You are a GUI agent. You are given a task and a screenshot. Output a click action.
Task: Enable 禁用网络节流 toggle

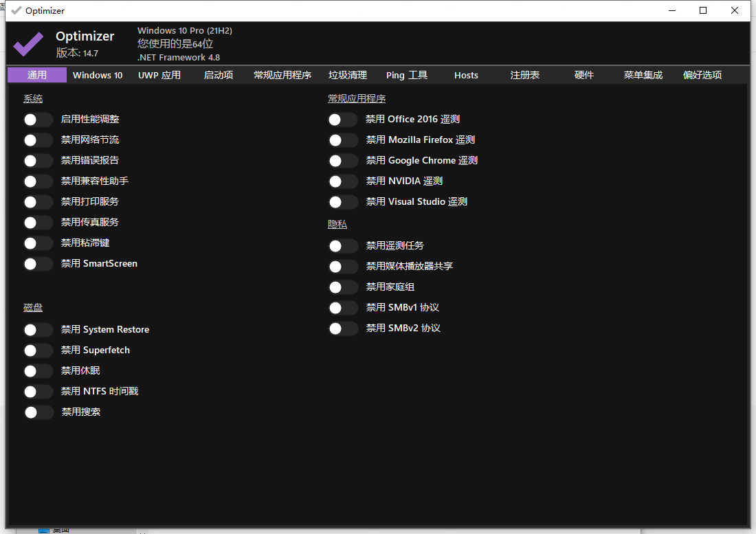pos(38,140)
